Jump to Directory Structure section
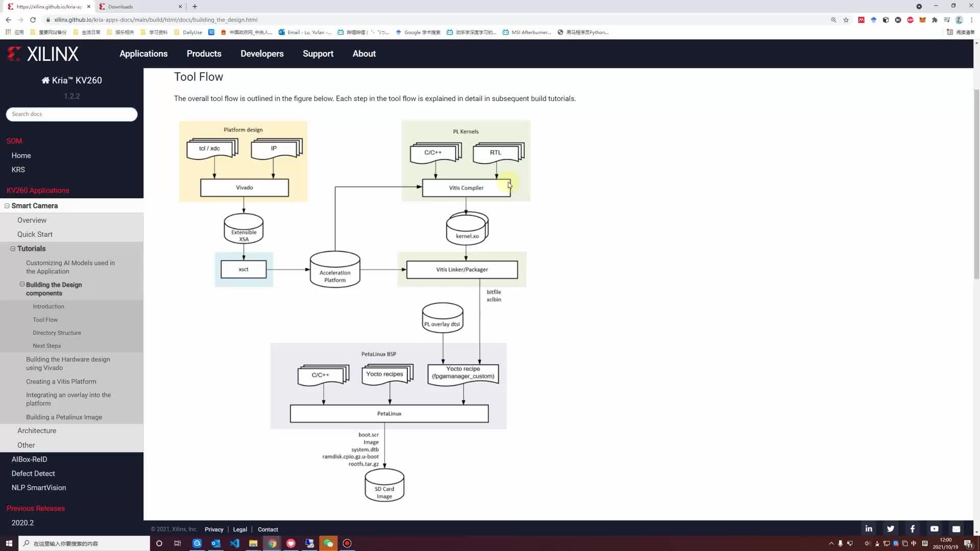Screen dimensions: 980x551 (57, 333)
